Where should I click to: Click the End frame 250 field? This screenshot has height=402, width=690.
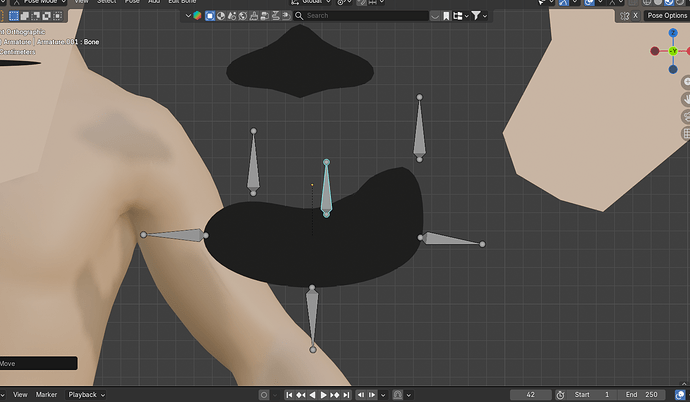point(641,395)
